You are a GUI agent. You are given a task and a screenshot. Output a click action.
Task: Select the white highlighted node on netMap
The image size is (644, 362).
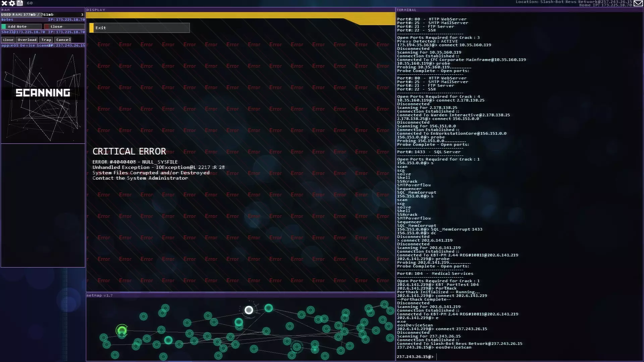pos(249,310)
